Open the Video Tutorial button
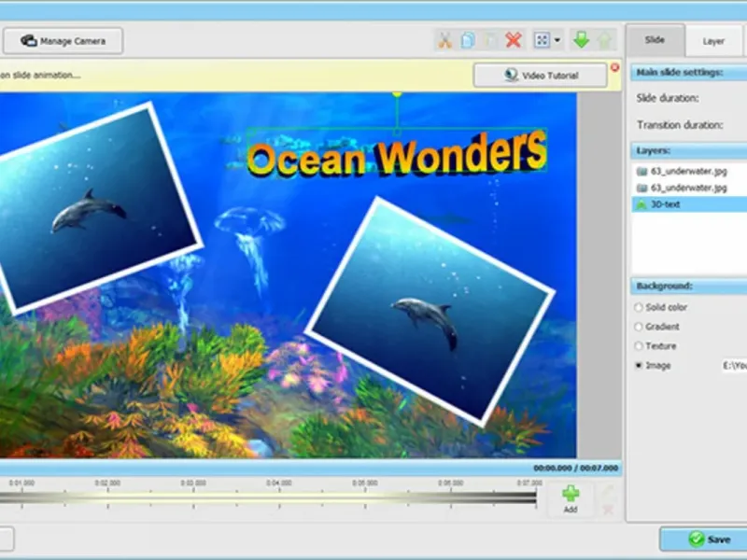Image resolution: width=747 pixels, height=560 pixels. [541, 76]
